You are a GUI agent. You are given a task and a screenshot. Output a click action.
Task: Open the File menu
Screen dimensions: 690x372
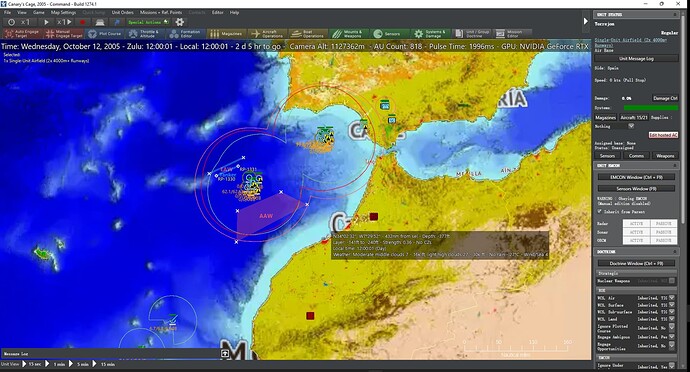7,12
